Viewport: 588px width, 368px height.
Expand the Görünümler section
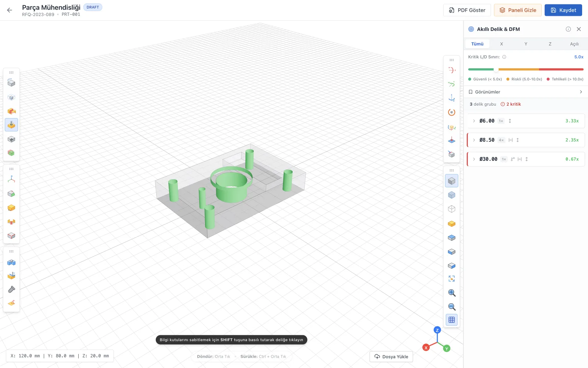pyautogui.click(x=526, y=92)
